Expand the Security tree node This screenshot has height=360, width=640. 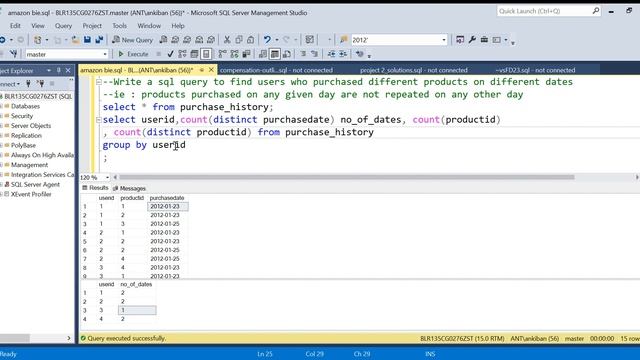click(2, 116)
